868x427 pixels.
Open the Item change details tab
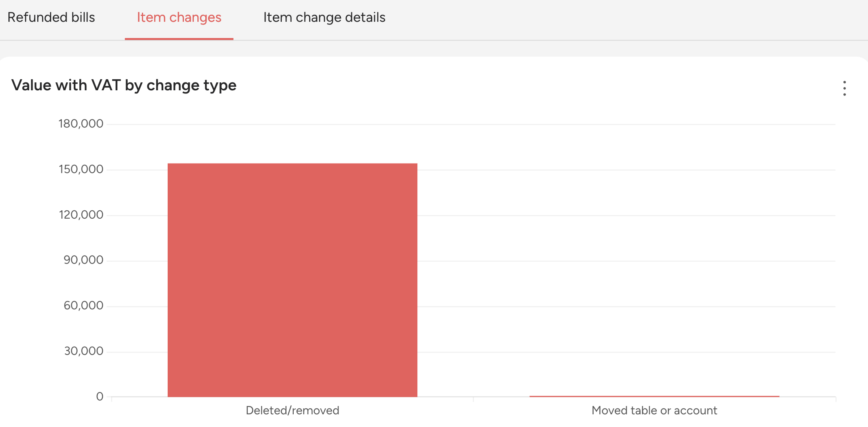point(324,17)
